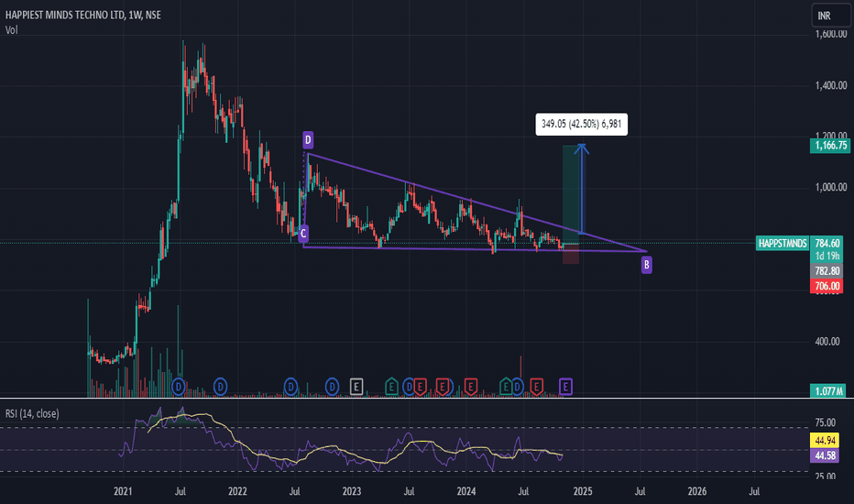Image resolution: width=854 pixels, height=504 pixels.
Task: Click the dividend marker just before 2023
Action: coord(333,387)
